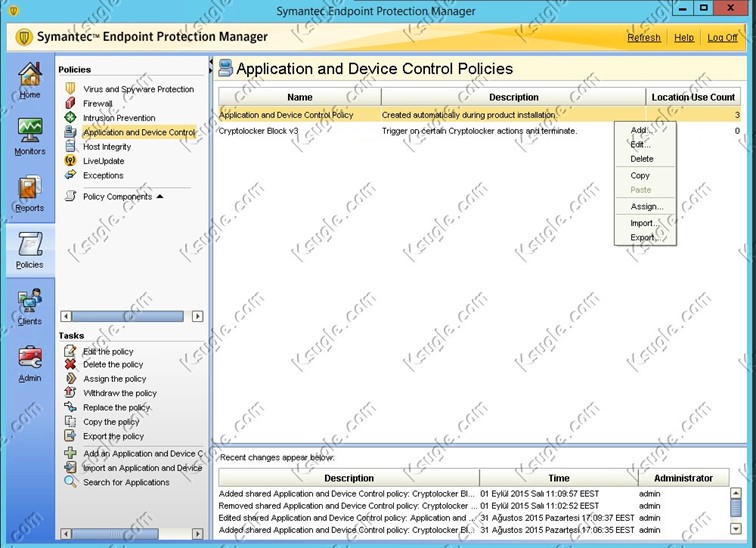The height and width of the screenshot is (548, 756).
Task: Sort recent changes by Time header
Action: click(x=559, y=478)
